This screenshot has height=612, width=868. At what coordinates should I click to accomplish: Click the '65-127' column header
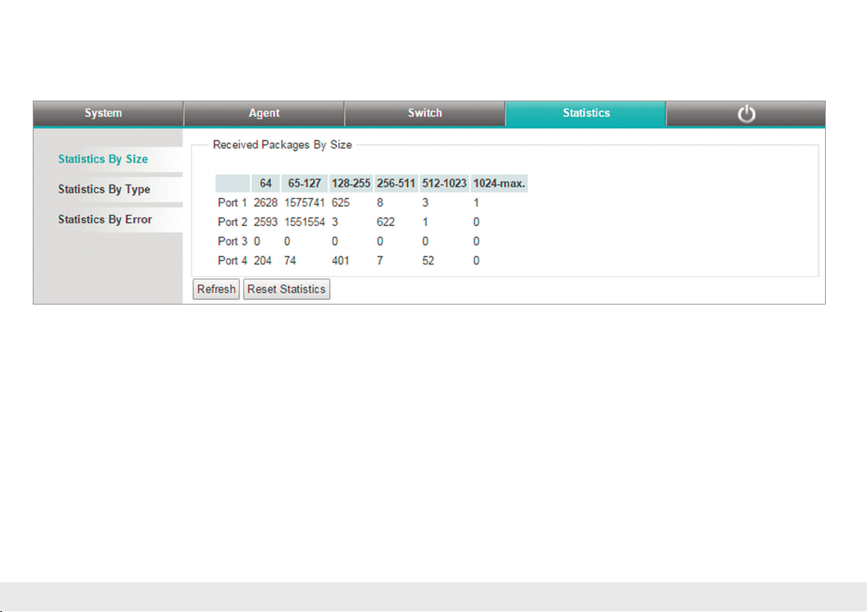pos(304,184)
